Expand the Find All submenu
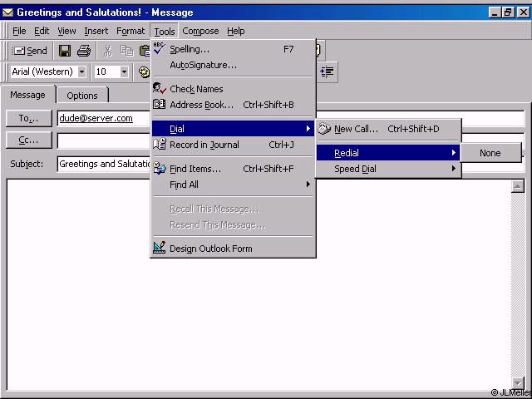The width and height of the screenshot is (532, 399). coord(233,185)
